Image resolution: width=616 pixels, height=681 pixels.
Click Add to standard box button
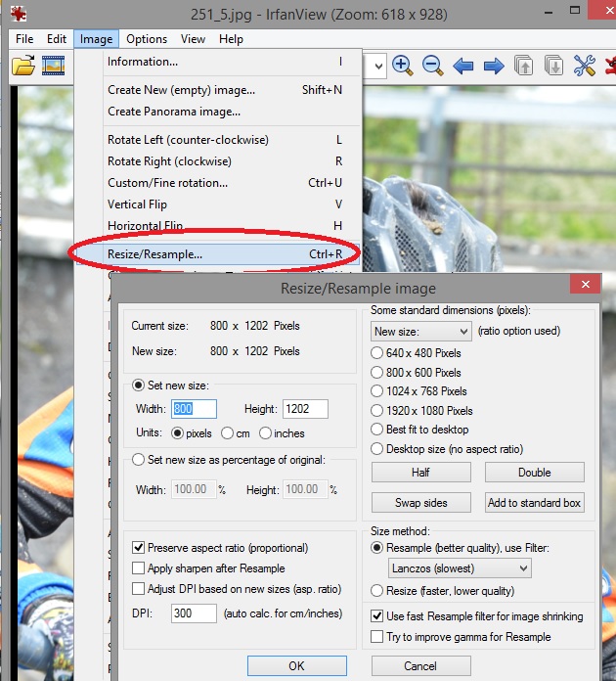(535, 503)
